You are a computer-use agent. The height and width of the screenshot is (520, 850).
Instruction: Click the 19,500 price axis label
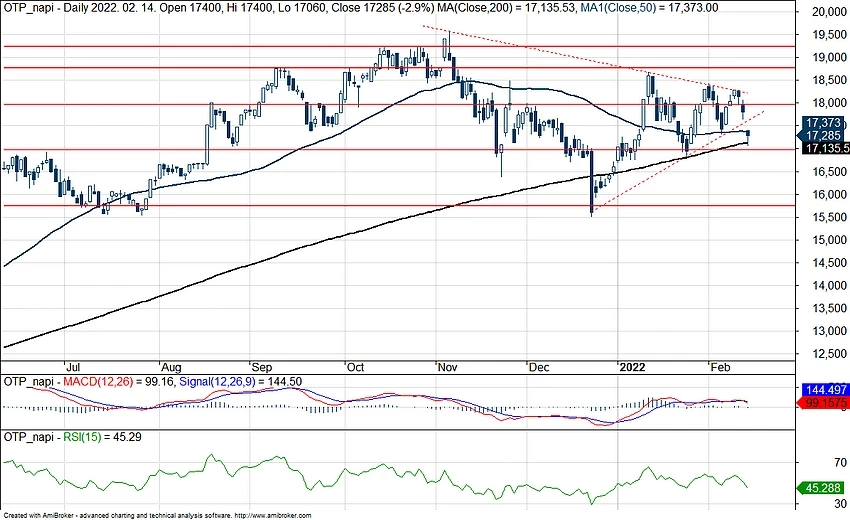click(829, 35)
